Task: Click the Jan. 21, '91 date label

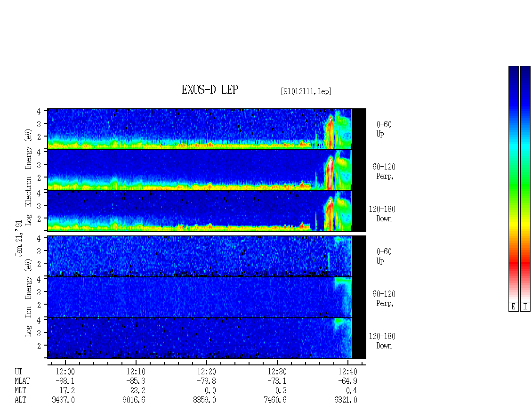Action: (19, 238)
